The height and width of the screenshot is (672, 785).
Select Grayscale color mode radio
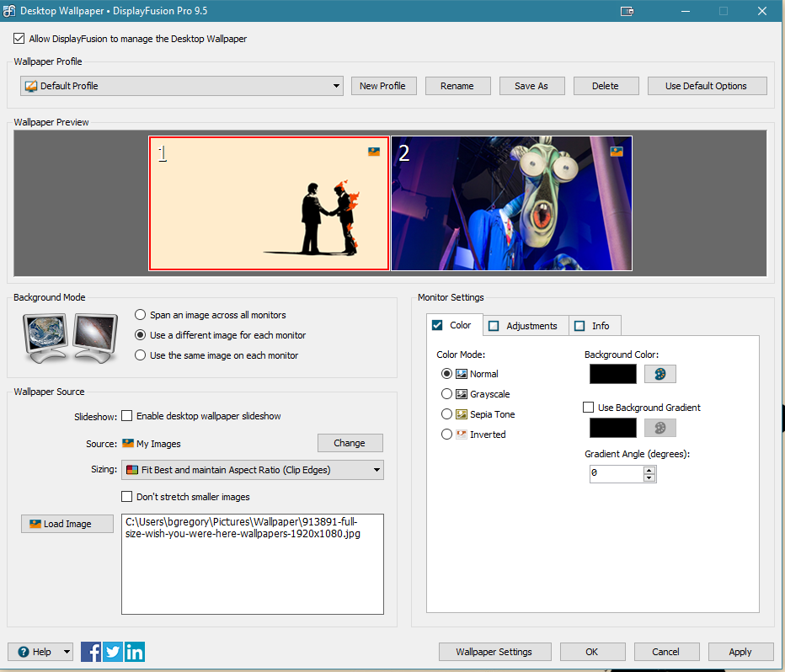click(446, 394)
